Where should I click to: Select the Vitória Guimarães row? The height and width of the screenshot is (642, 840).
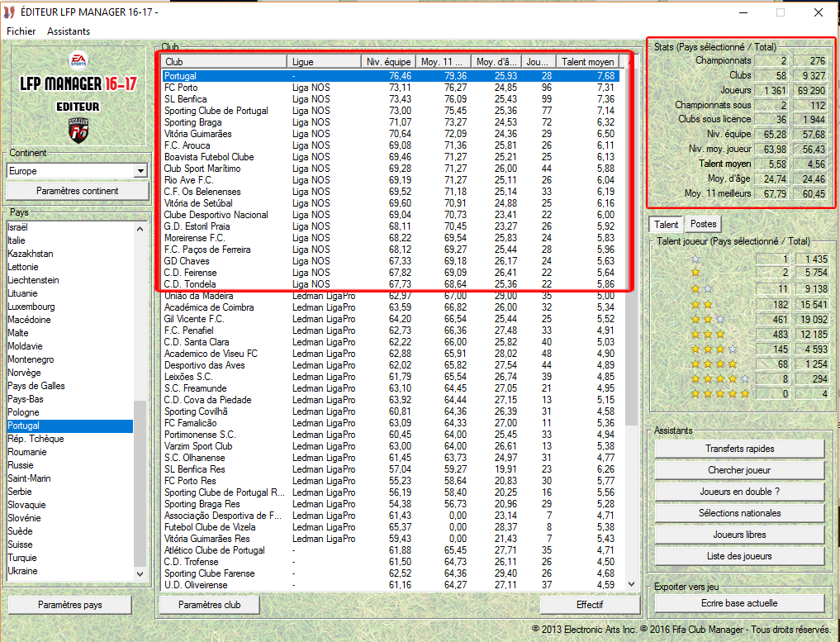pos(391,134)
